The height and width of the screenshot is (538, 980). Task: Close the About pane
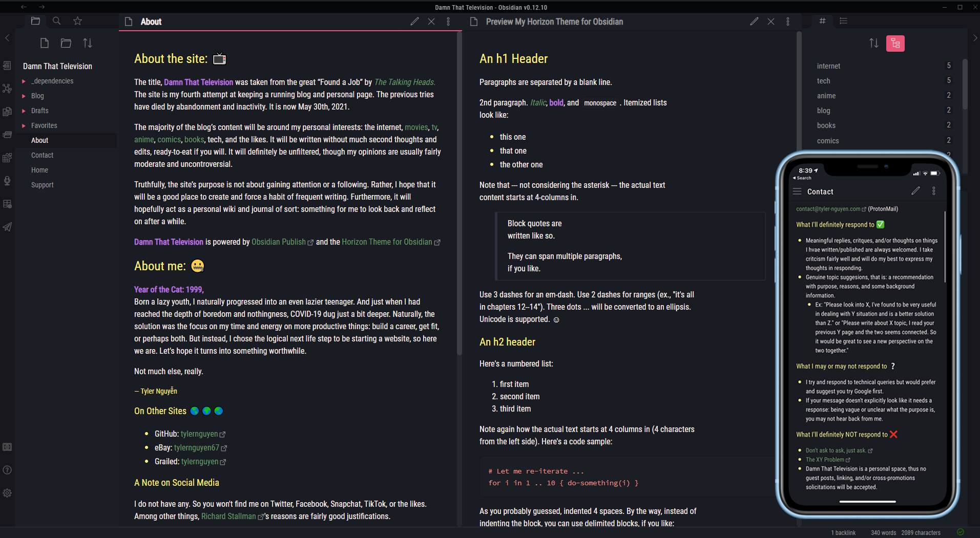pyautogui.click(x=431, y=21)
